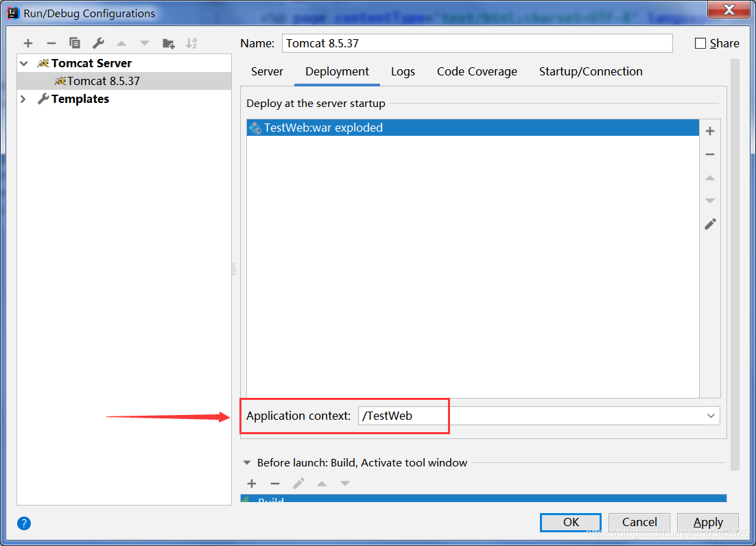Open help with question mark icon
This screenshot has width=756, height=546.
tap(24, 523)
